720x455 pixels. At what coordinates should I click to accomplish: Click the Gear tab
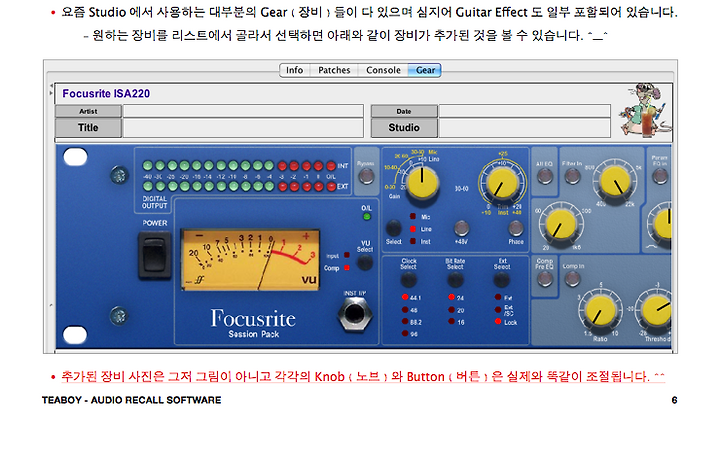click(425, 70)
